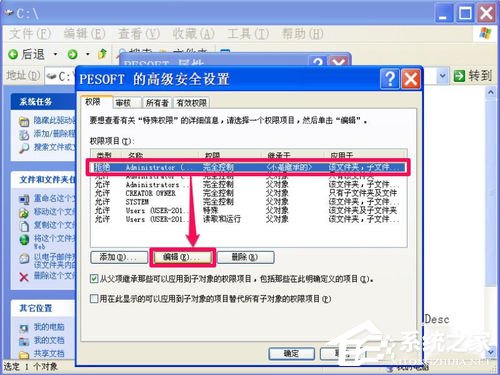Image resolution: width=500 pixels, height=375 pixels.
Task: Open the 编辑(E) menu
Action: (x=84, y=34)
